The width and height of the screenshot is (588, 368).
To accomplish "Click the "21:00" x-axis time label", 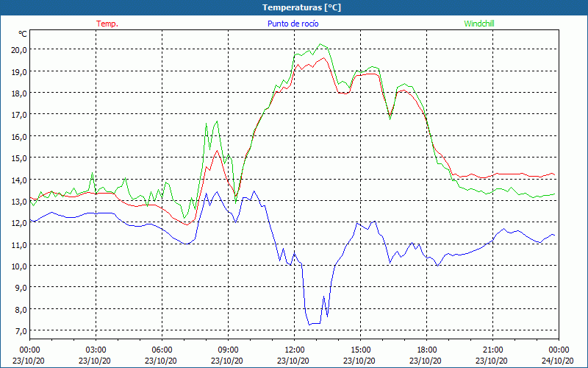I will click(492, 350).
